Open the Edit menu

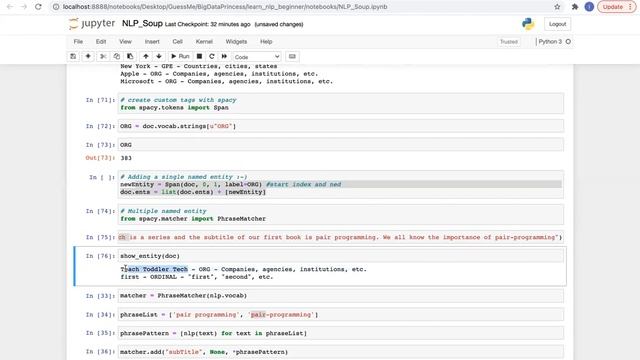point(101,42)
